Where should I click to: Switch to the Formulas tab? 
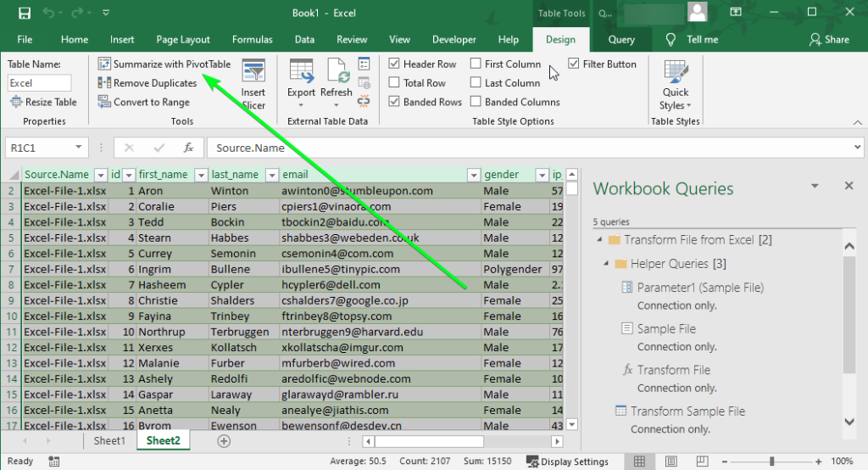253,39
